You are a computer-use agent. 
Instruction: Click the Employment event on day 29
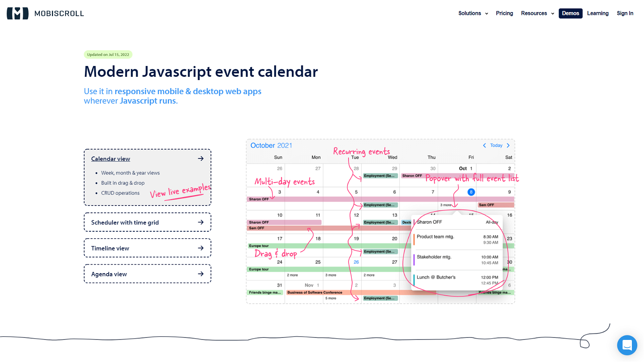point(380,176)
